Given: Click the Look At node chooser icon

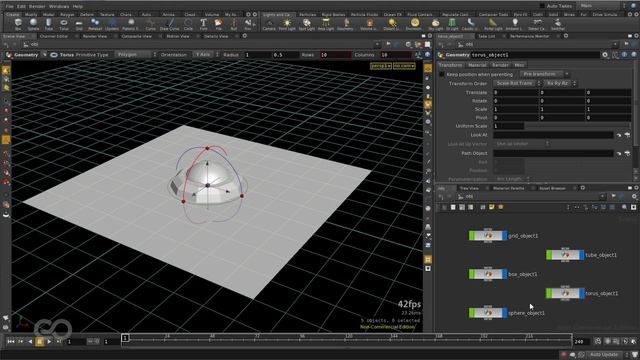Looking at the screenshot, I should pyautogui.click(x=627, y=135).
